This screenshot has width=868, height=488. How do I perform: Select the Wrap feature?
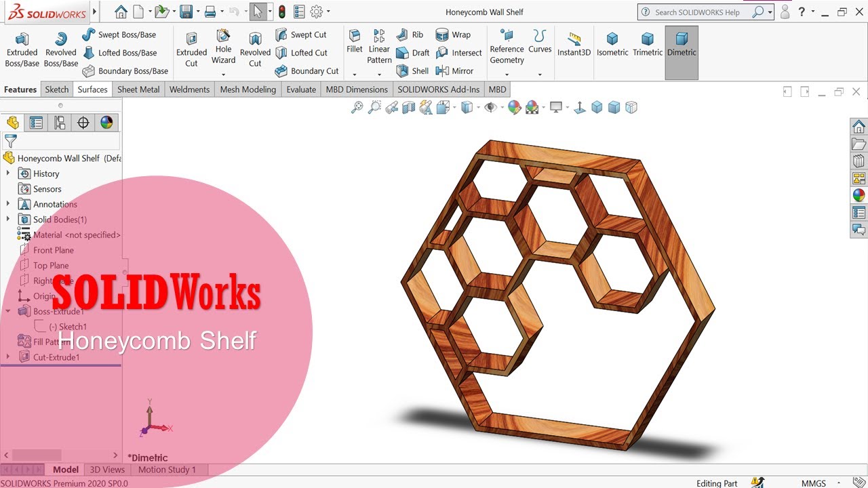453,35
